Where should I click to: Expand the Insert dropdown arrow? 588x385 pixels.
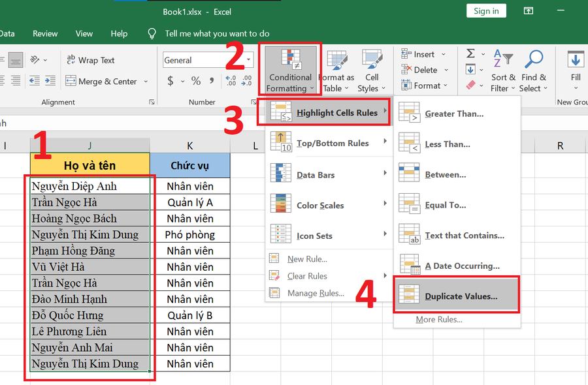pos(443,54)
